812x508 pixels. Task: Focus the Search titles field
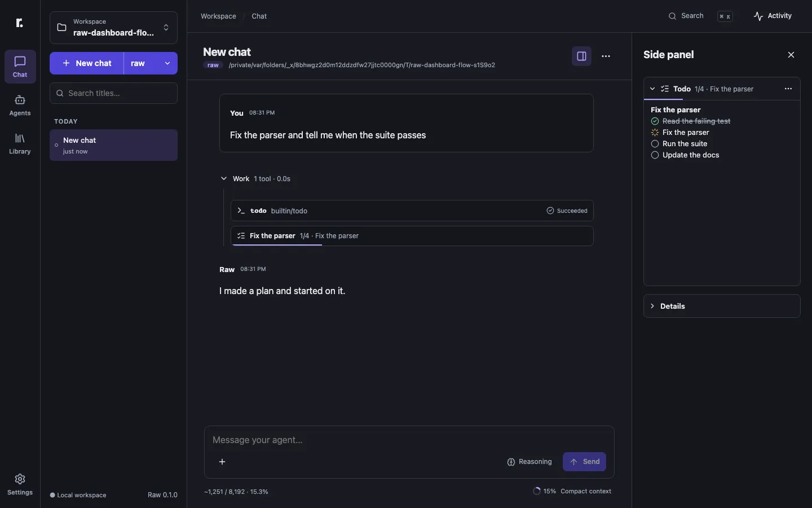pos(113,93)
